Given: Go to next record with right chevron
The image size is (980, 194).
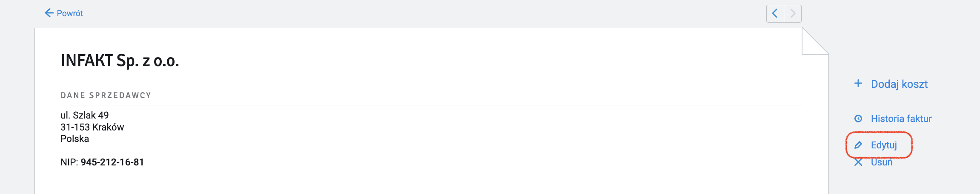Looking at the screenshot, I should (x=793, y=14).
